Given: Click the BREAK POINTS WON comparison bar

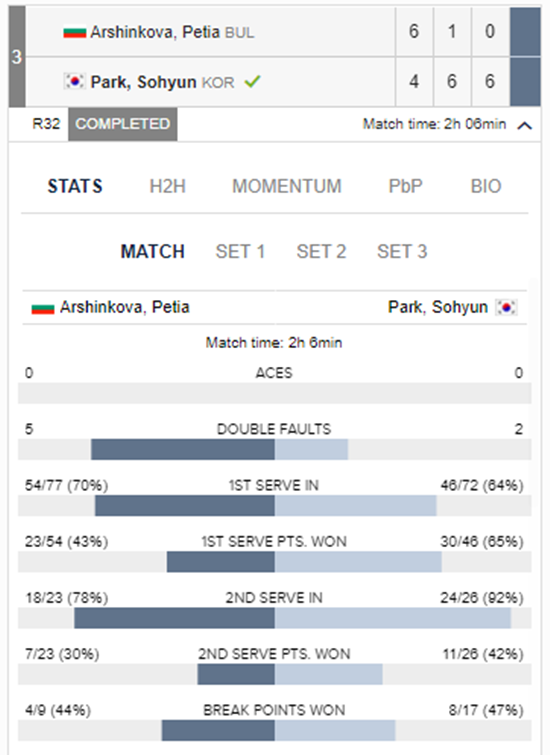Looking at the screenshot, I should 275,730.
